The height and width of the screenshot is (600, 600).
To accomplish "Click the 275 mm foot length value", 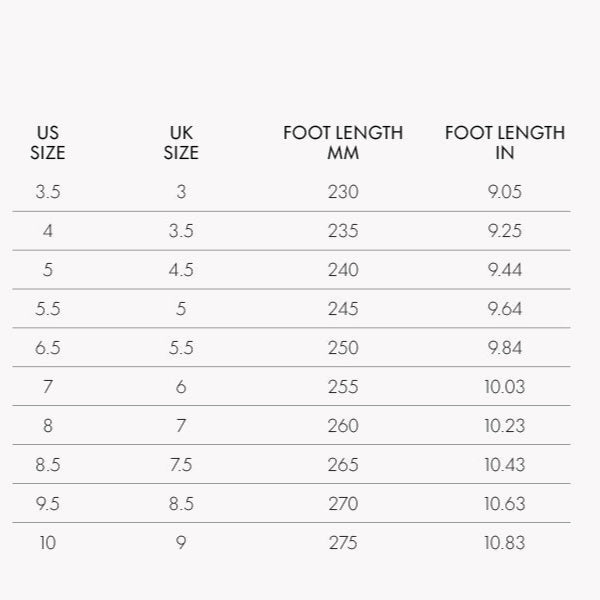I will (x=343, y=543).
